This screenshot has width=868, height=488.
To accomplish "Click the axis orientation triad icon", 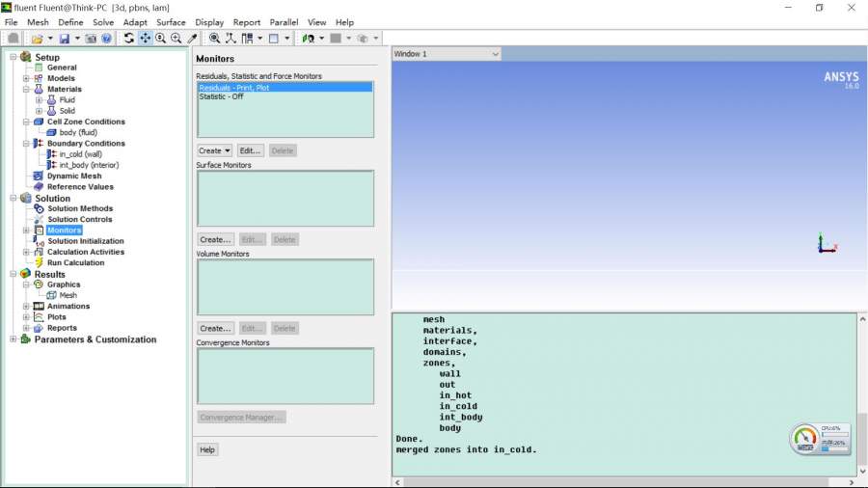I will 231,39.
